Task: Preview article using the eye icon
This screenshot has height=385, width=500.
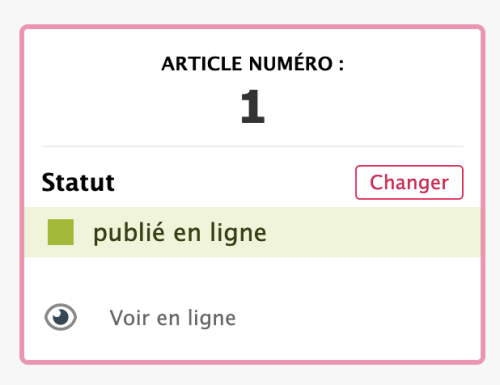Action: click(x=61, y=317)
